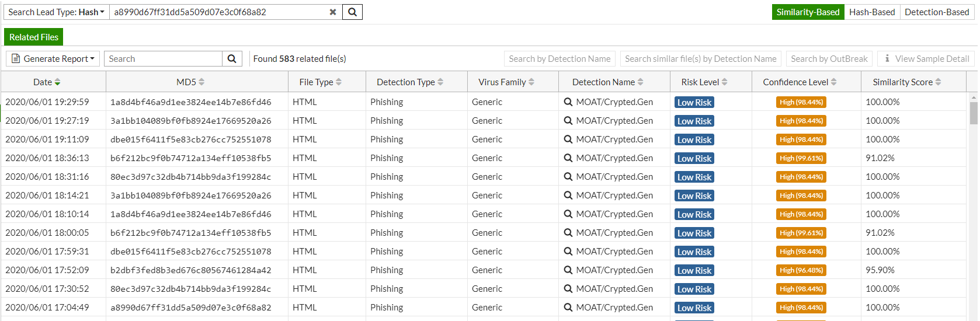Click the sort icon on Risk Level column
The height and width of the screenshot is (321, 980).
click(725, 82)
